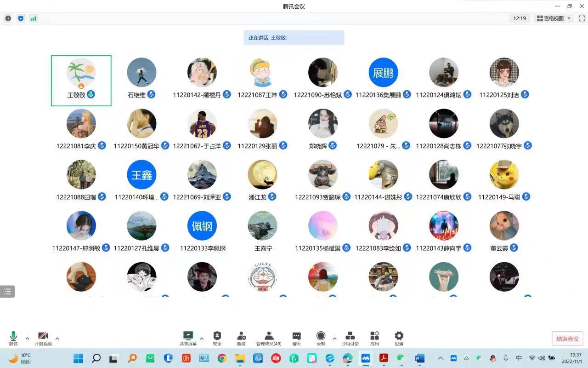Toggle 开启视频 camera on

43,338
